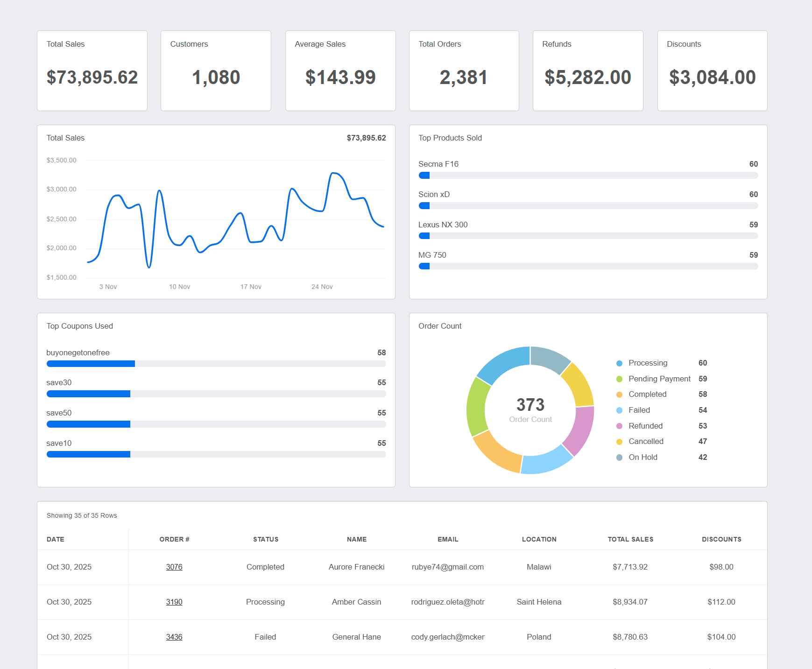Screen dimensions: 812x669
Task: Open order number 3436 link
Action: tap(174, 637)
